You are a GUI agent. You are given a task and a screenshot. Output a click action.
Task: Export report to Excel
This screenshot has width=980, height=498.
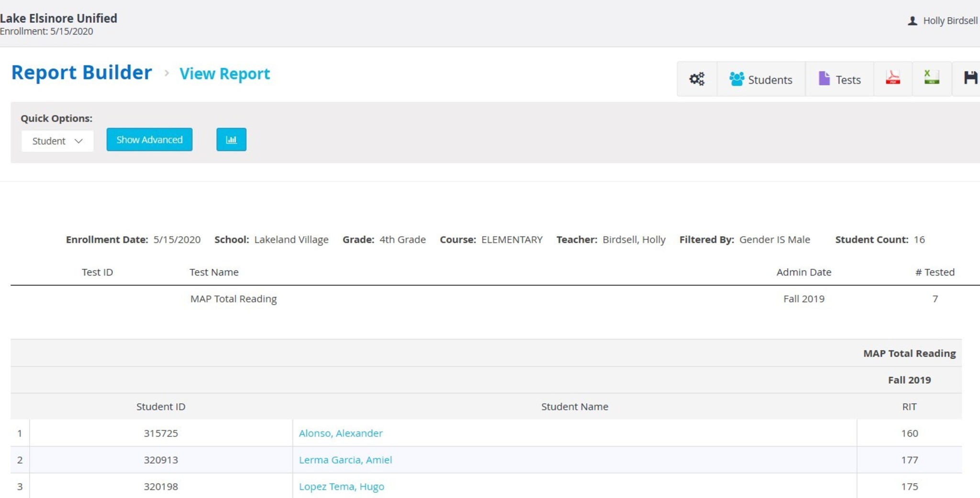point(931,78)
